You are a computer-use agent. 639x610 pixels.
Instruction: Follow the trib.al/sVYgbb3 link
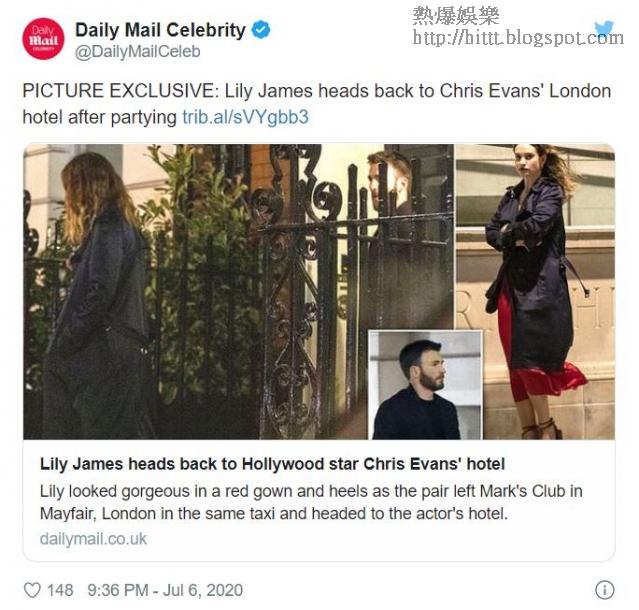tap(245, 117)
